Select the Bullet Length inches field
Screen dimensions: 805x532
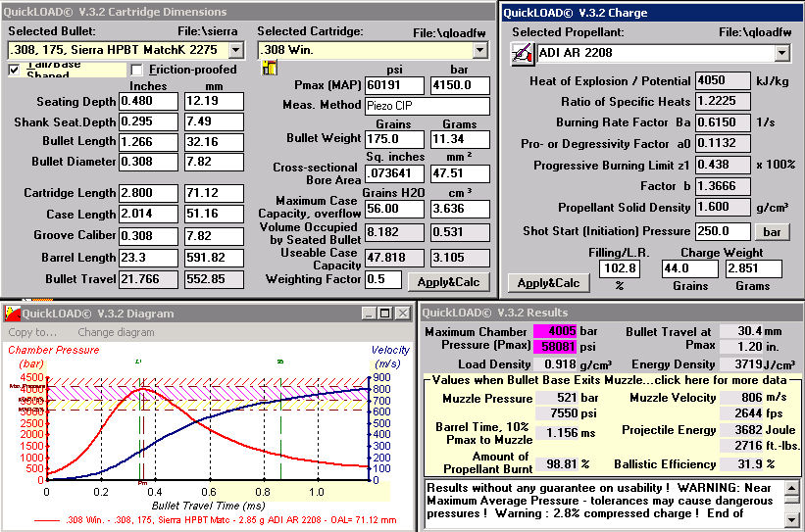pos(148,142)
